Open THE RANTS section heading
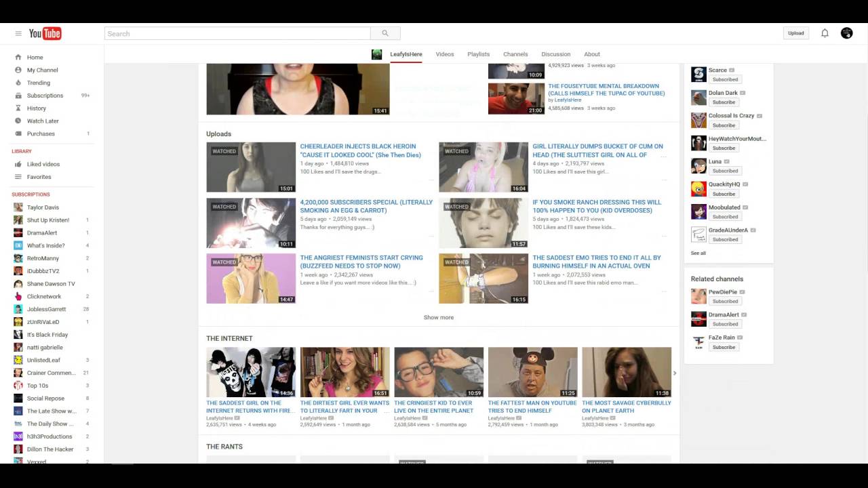Image resolution: width=868 pixels, height=488 pixels. coord(224,447)
